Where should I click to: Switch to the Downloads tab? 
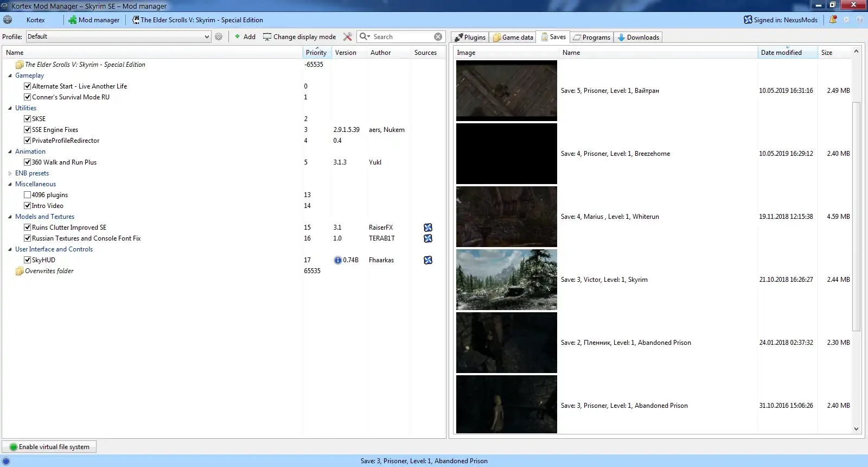pyautogui.click(x=638, y=37)
